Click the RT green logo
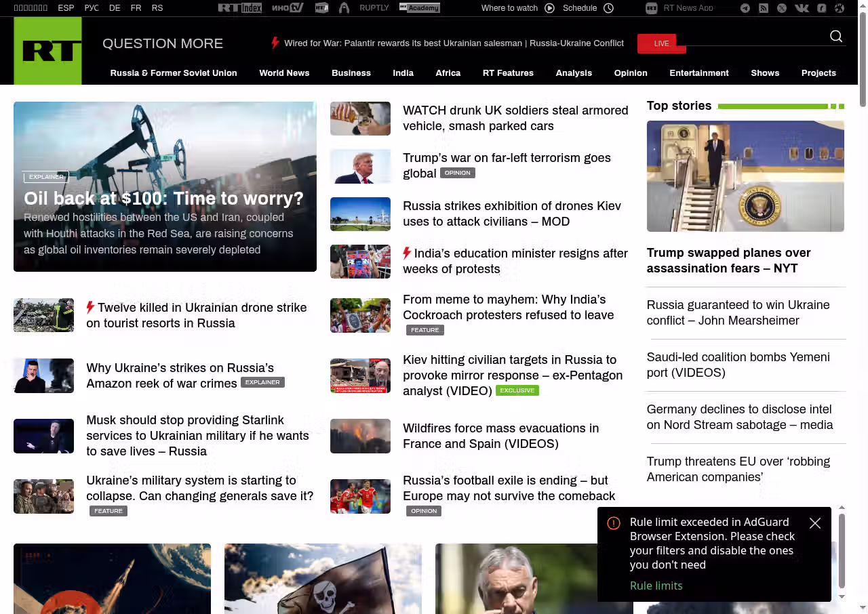This screenshot has height=614, width=868. (x=47, y=51)
